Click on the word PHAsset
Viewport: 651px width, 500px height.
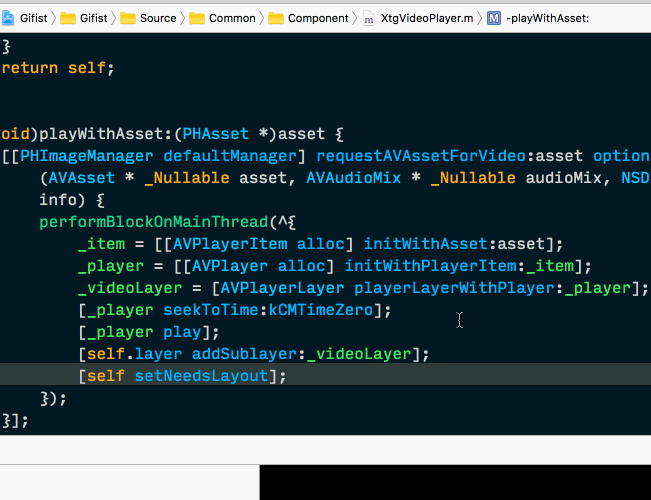point(216,134)
